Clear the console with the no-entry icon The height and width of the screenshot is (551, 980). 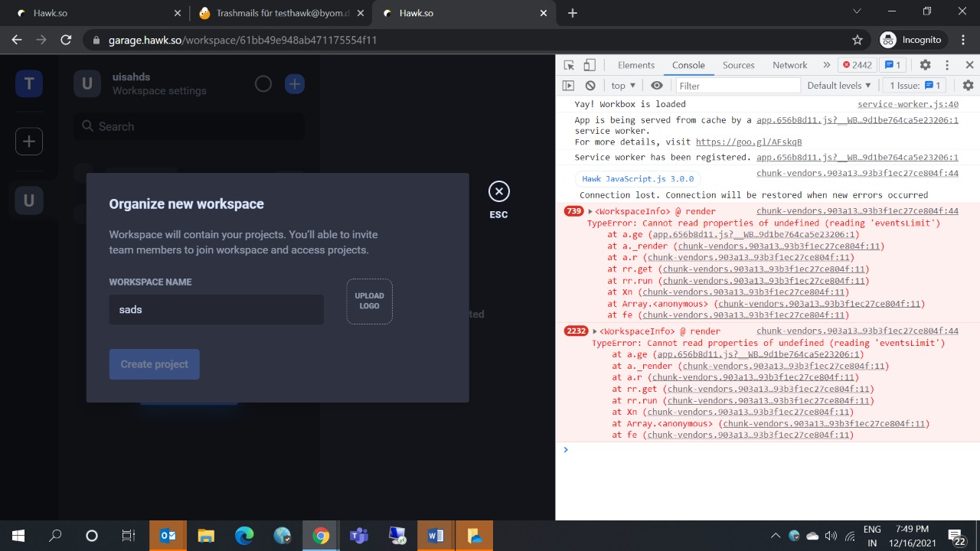pyautogui.click(x=590, y=85)
